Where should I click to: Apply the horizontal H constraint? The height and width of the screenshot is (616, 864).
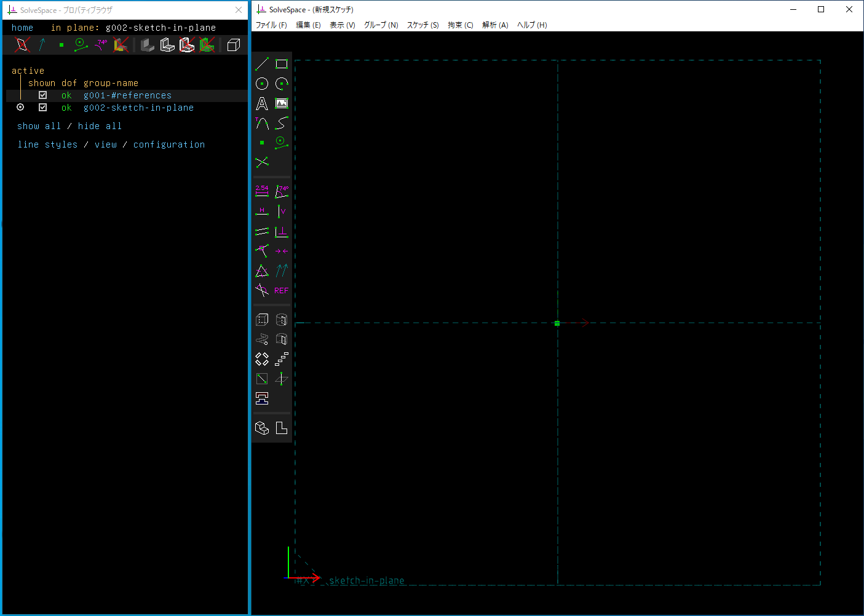(x=262, y=211)
